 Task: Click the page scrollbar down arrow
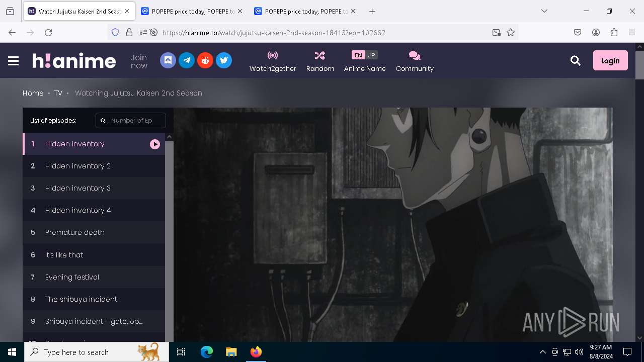639,338
